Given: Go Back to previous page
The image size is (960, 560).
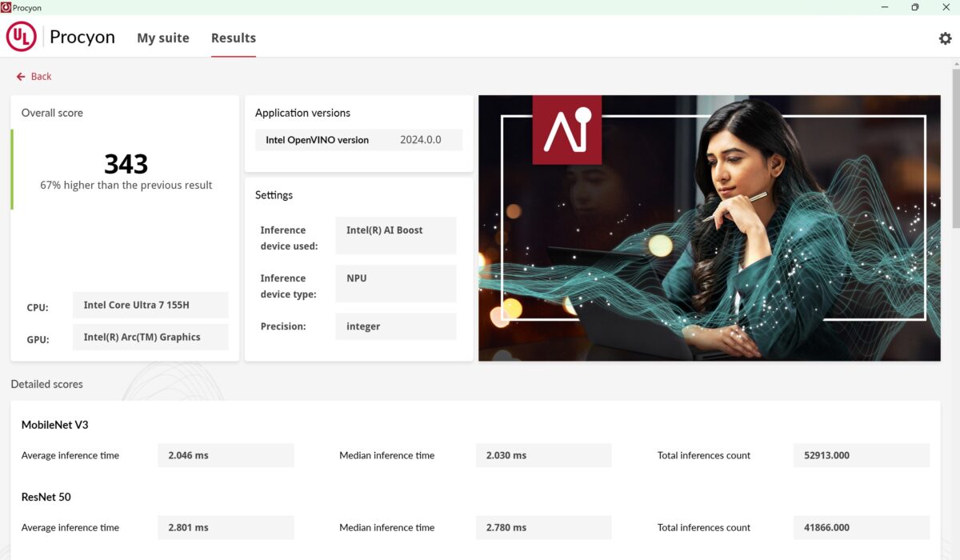Looking at the screenshot, I should click(x=34, y=77).
